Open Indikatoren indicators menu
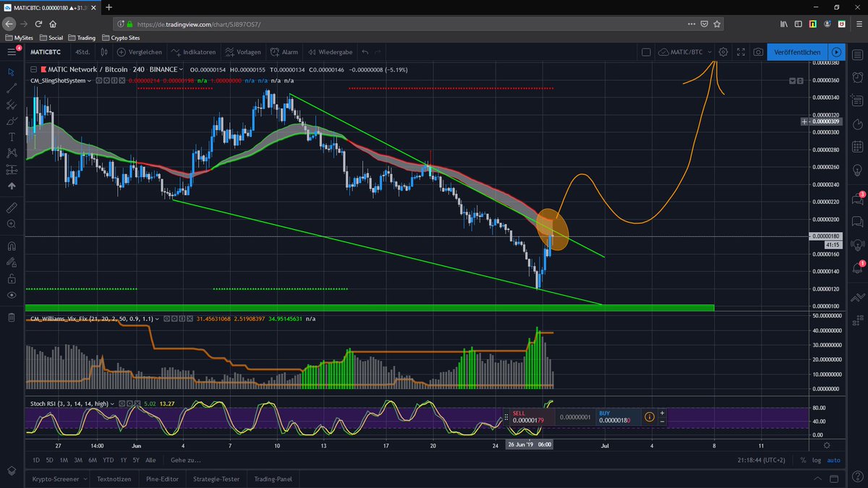Image resolution: width=868 pixels, height=488 pixels. pos(194,52)
